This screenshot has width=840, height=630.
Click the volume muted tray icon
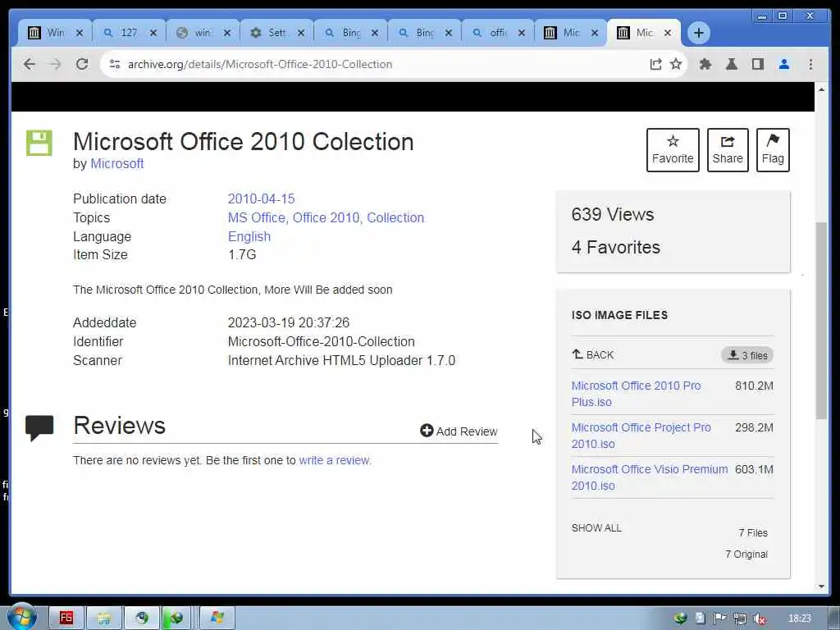(759, 619)
